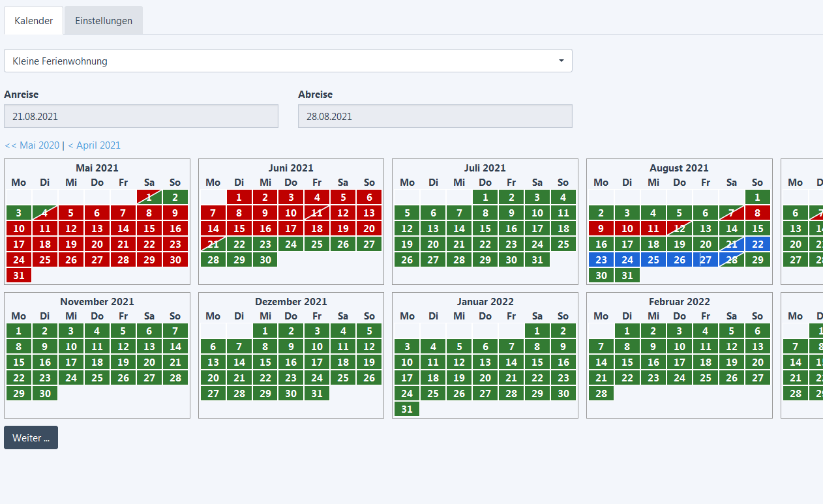Click the Juli 2021 month heading
The image size is (823, 504).
pyautogui.click(x=485, y=168)
